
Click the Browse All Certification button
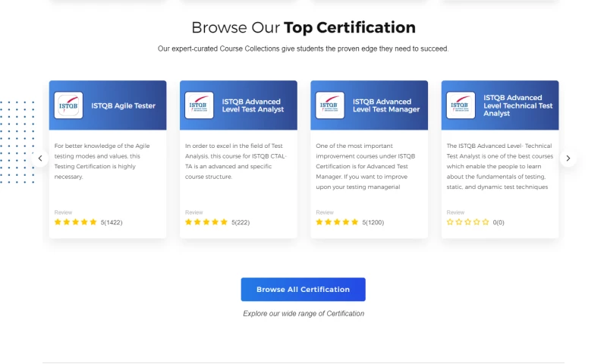(303, 290)
